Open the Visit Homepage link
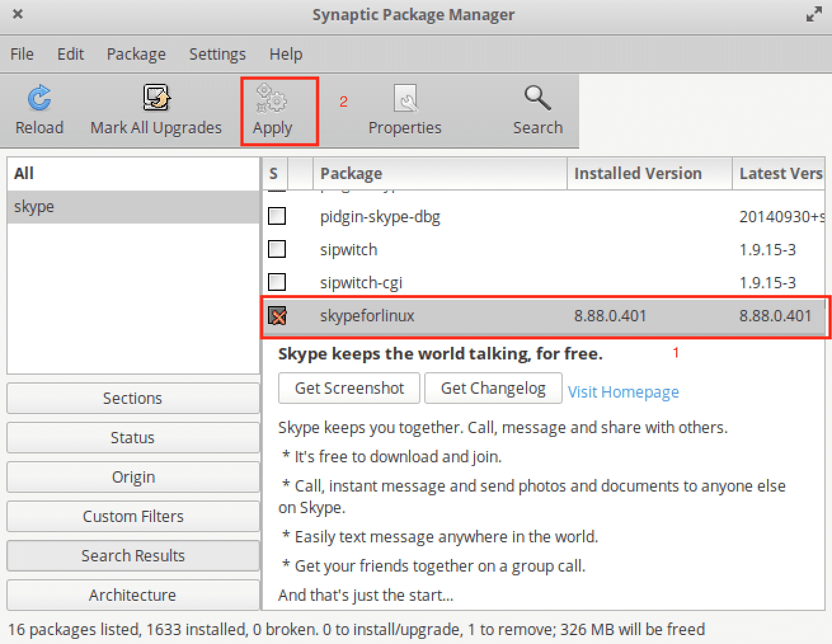This screenshot has width=832, height=644. pyautogui.click(x=623, y=392)
